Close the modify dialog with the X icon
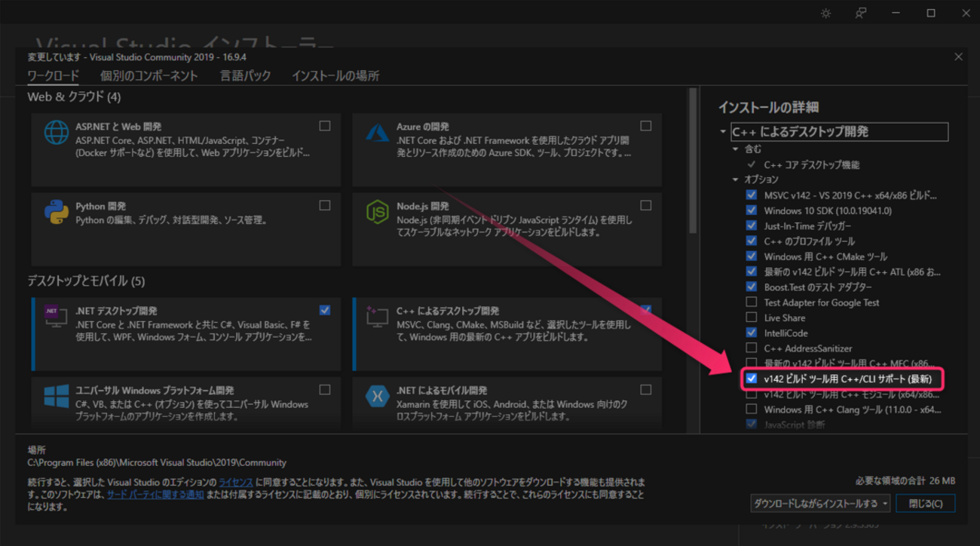 pos(958,57)
